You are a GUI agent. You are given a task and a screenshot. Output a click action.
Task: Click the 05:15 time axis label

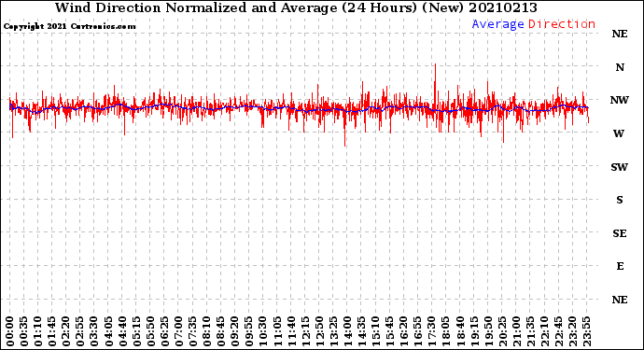[136, 331]
